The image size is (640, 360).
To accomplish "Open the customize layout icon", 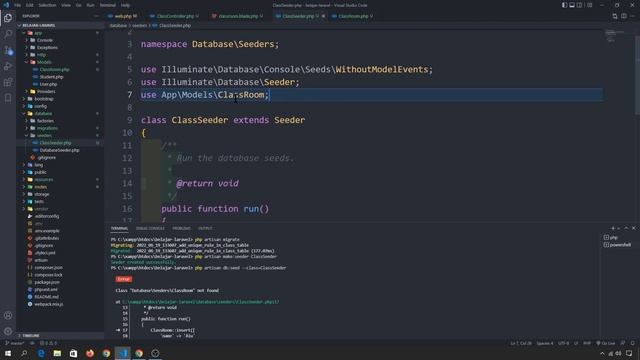I will tap(589, 5).
